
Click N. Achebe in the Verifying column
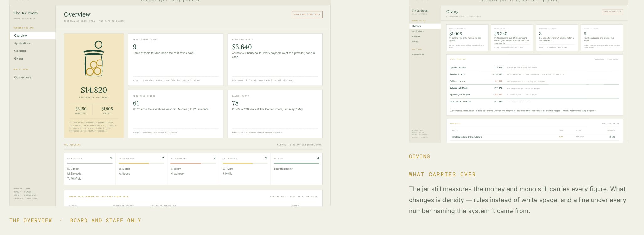pos(177,174)
